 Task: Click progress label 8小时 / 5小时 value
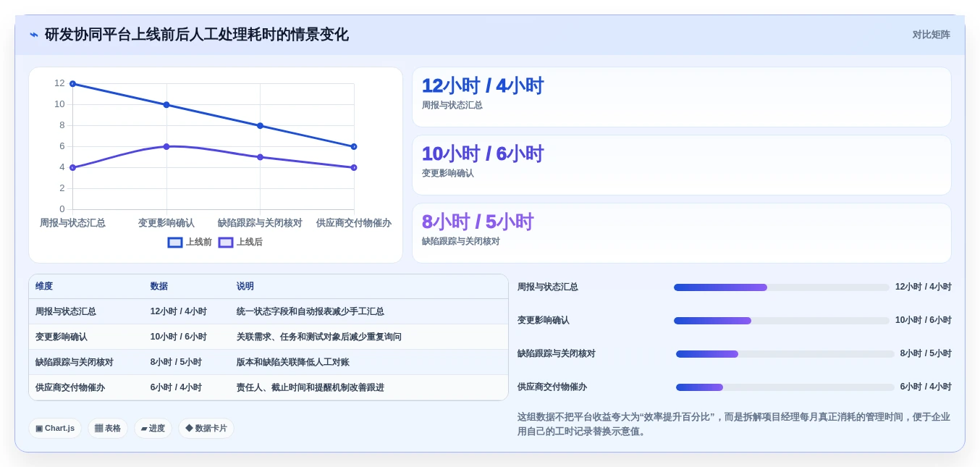coord(926,353)
